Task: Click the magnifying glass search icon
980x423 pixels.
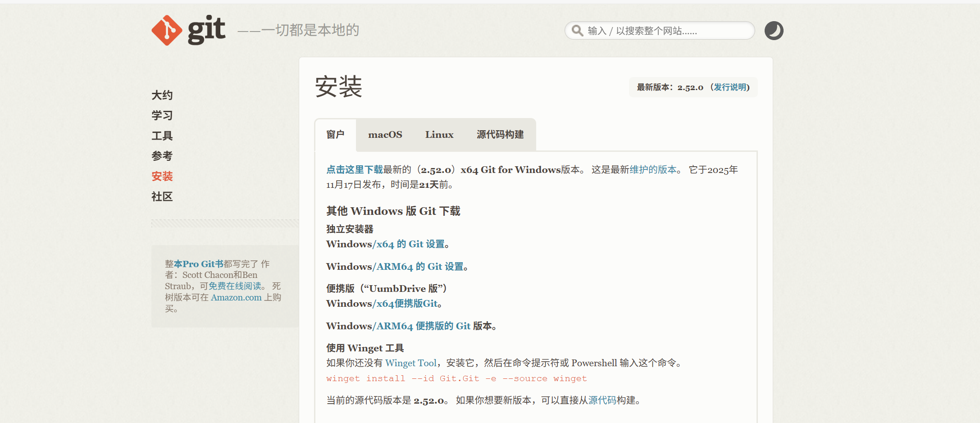Action: [x=577, y=31]
